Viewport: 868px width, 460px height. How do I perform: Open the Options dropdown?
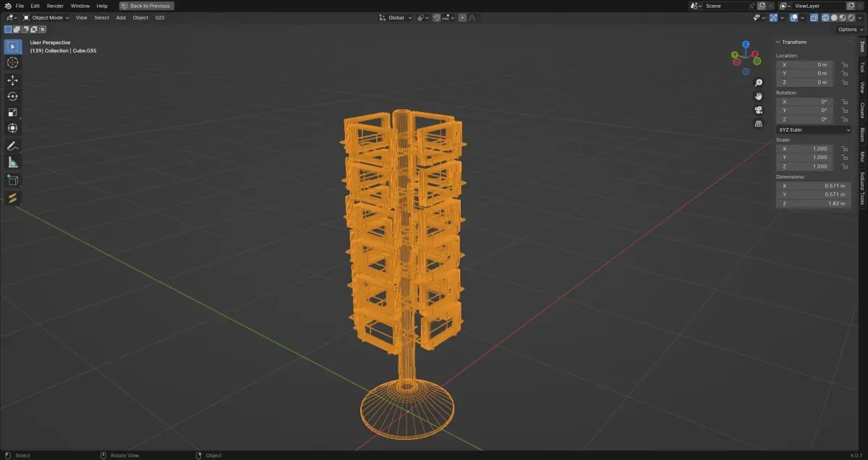[850, 30]
